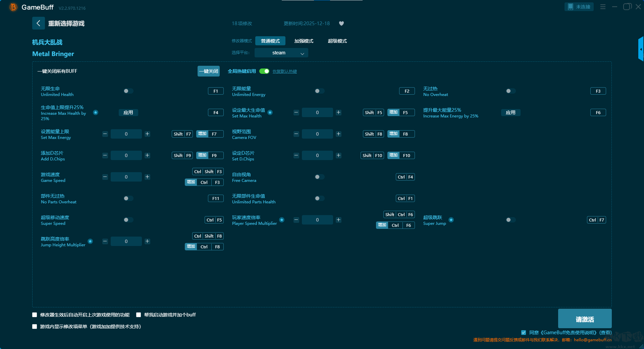Expand the blue side panel arrow
Screen dimensions: 644x349
click(x=641, y=49)
